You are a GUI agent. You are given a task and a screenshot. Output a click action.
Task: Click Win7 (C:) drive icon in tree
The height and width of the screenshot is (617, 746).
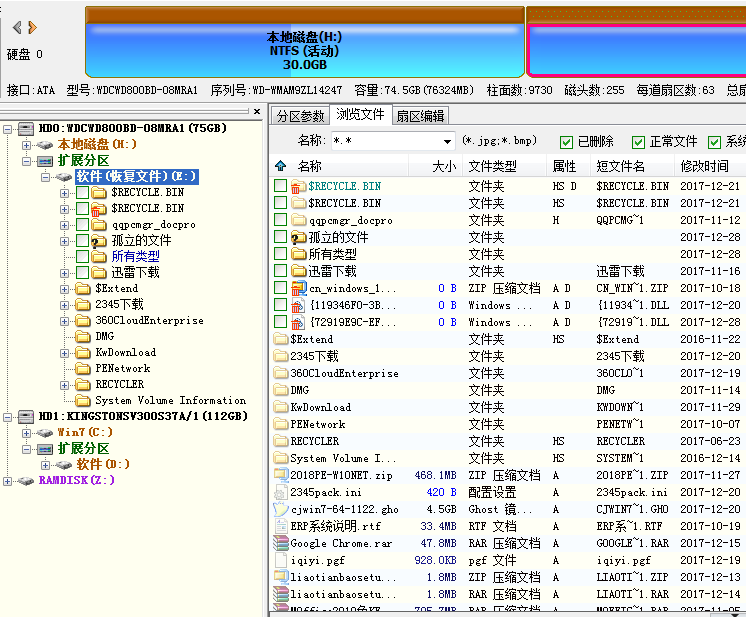point(45,432)
